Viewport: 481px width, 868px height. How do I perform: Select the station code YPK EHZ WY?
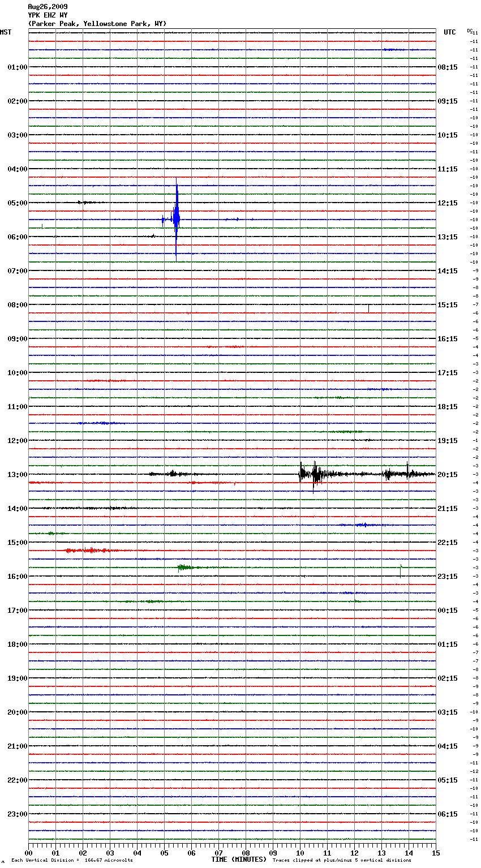pos(48,15)
